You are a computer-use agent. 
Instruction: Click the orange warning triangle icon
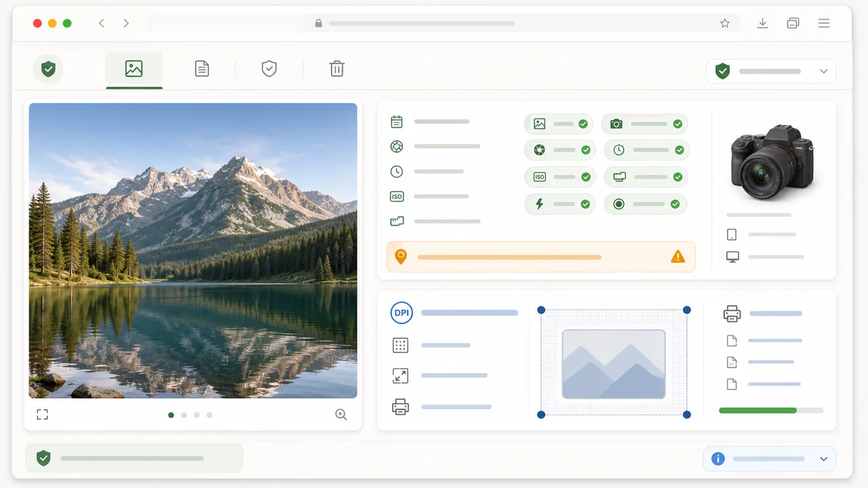click(x=677, y=256)
